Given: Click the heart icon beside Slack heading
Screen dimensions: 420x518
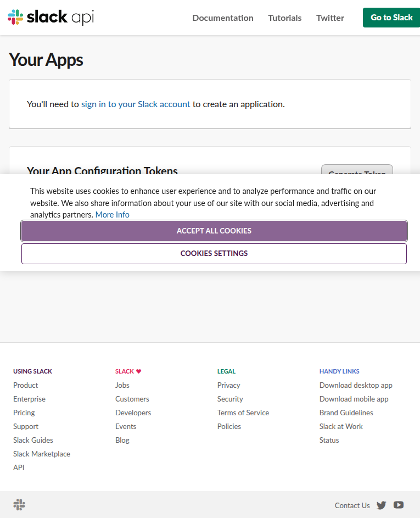Looking at the screenshot, I should click(x=139, y=371).
